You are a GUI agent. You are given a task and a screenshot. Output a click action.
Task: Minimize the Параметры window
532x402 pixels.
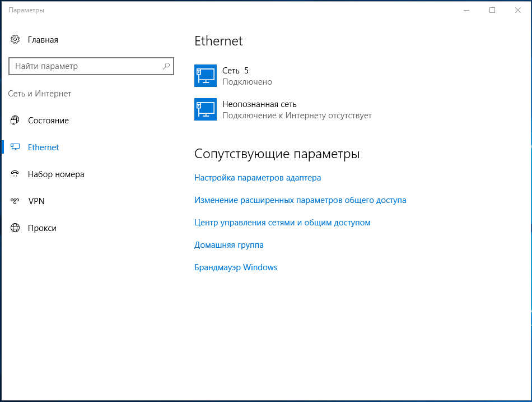(466, 10)
